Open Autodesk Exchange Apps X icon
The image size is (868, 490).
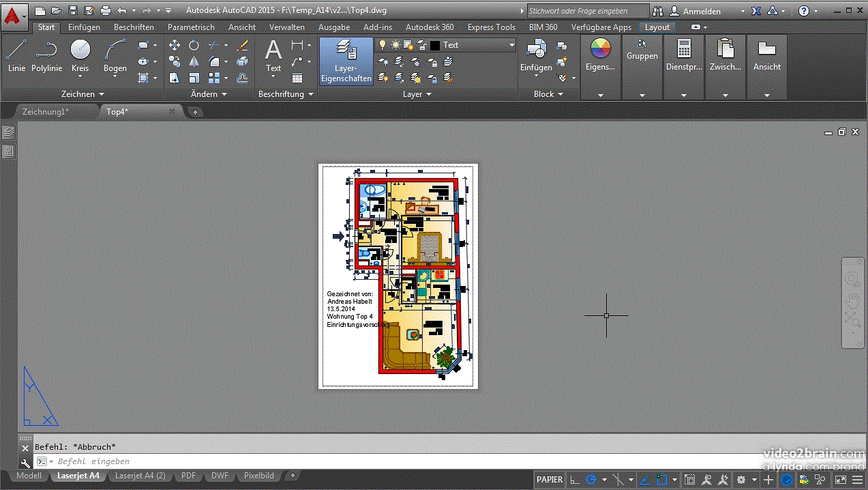coord(756,11)
